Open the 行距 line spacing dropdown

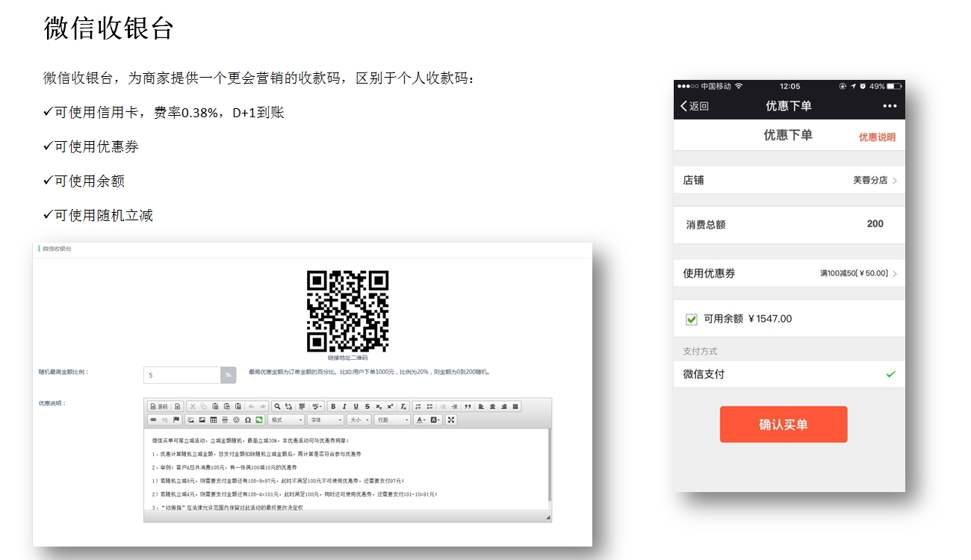[392, 420]
